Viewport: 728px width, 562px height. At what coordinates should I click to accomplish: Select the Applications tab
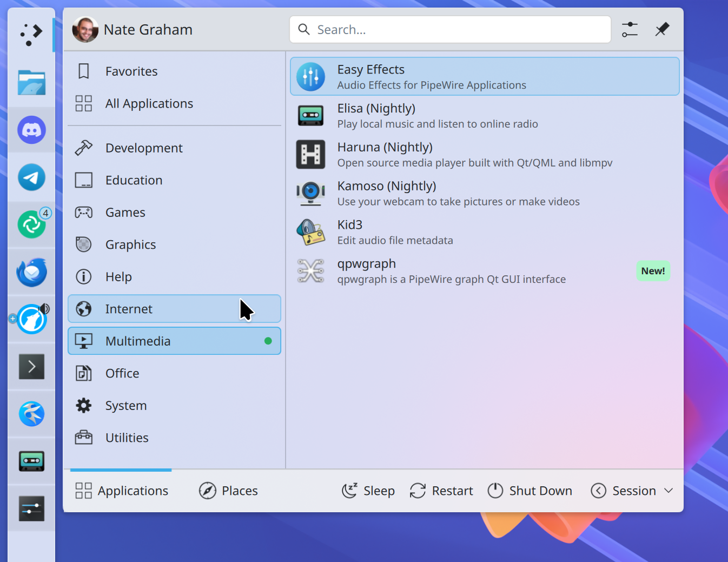point(122,491)
